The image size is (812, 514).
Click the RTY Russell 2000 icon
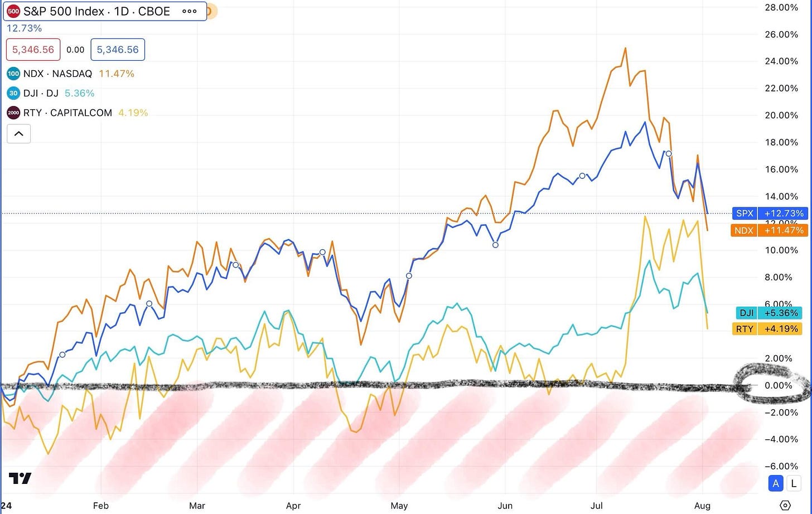pos(13,113)
